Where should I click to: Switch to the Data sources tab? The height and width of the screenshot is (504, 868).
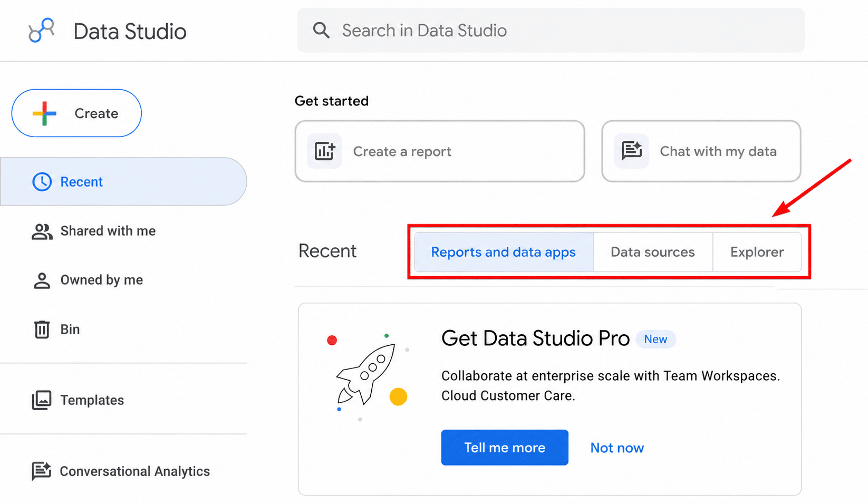[x=653, y=253]
